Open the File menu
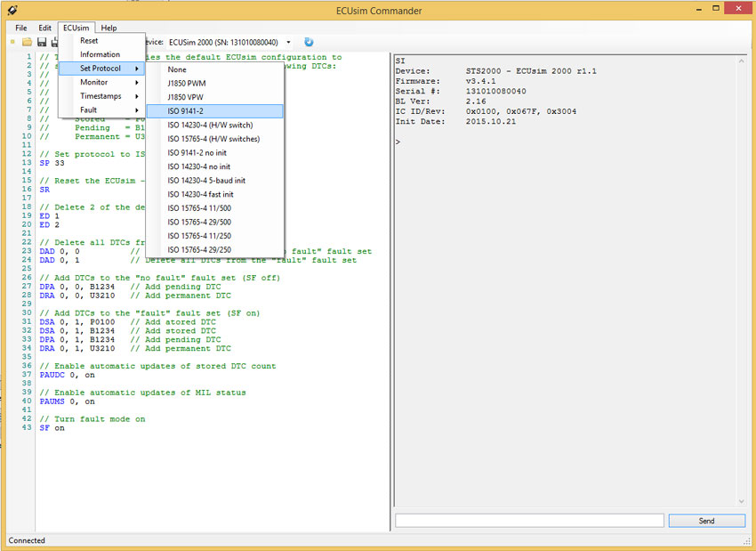 coord(21,28)
